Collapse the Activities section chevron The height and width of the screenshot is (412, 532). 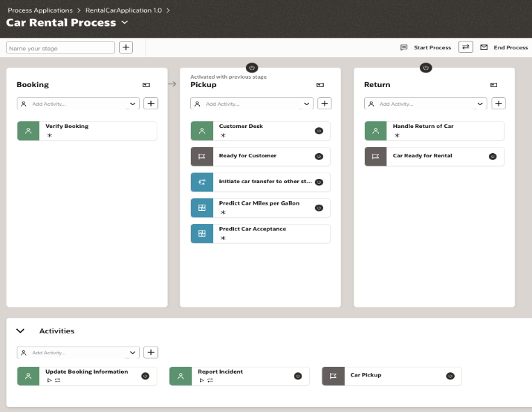pos(20,331)
